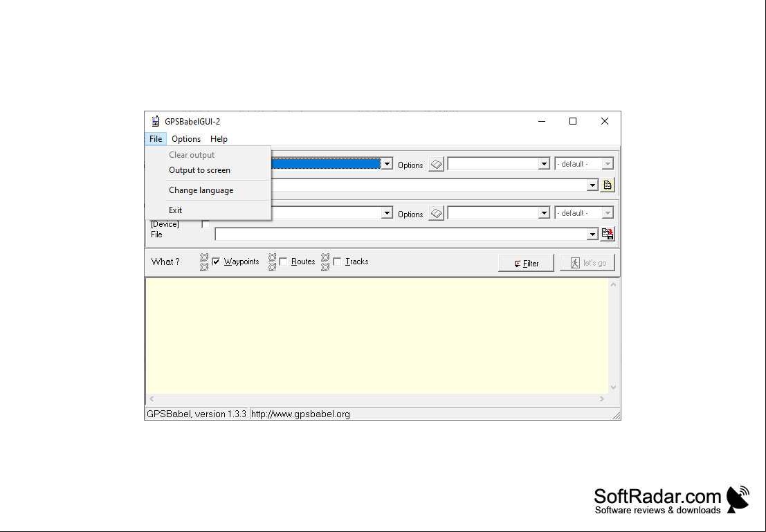Tick the Routes checkbox
The height and width of the screenshot is (532, 766).
[x=283, y=262]
